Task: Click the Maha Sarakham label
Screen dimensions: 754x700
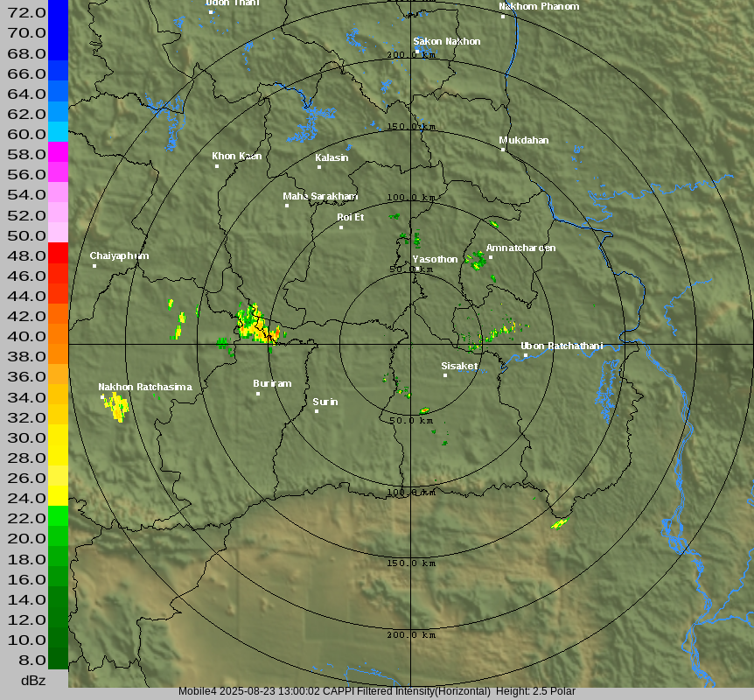Action: click(x=320, y=196)
